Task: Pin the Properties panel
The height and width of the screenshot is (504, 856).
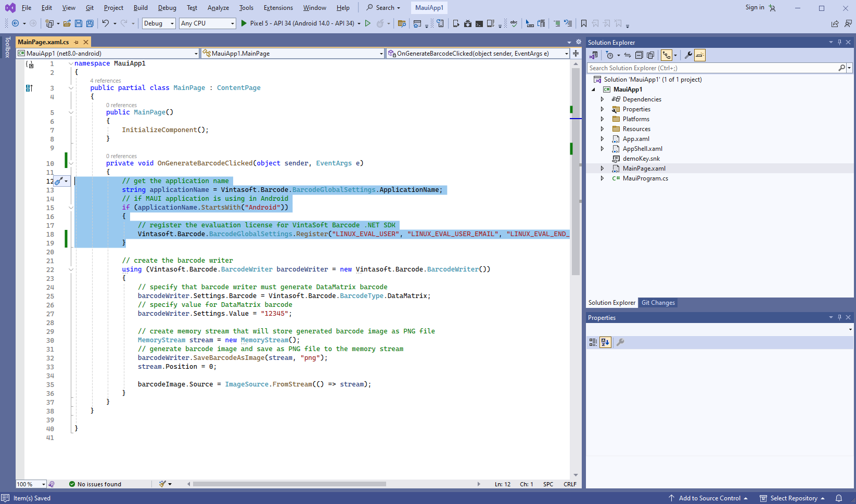Action: coord(839,317)
